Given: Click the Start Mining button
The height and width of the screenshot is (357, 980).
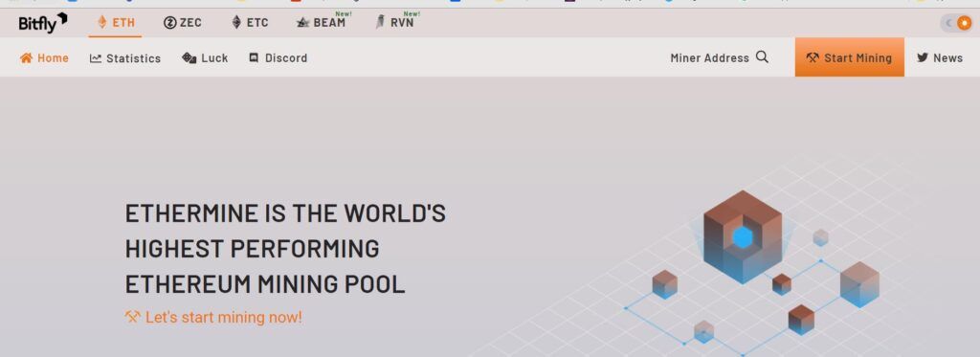Looking at the screenshot, I should coord(850,57).
